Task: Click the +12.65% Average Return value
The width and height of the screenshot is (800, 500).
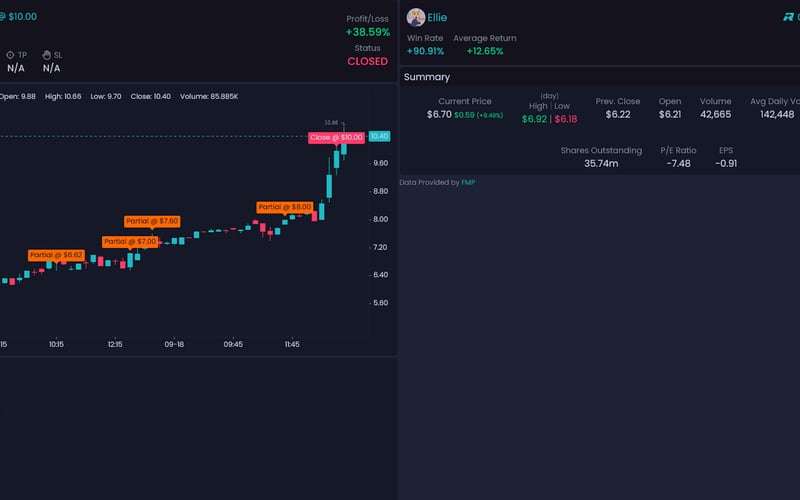Action: [x=485, y=51]
